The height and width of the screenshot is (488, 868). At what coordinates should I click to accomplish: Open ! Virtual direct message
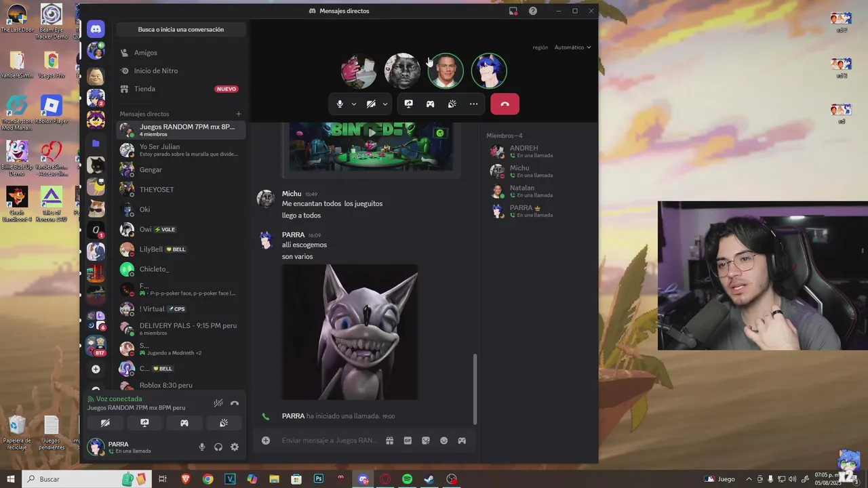(180, 309)
